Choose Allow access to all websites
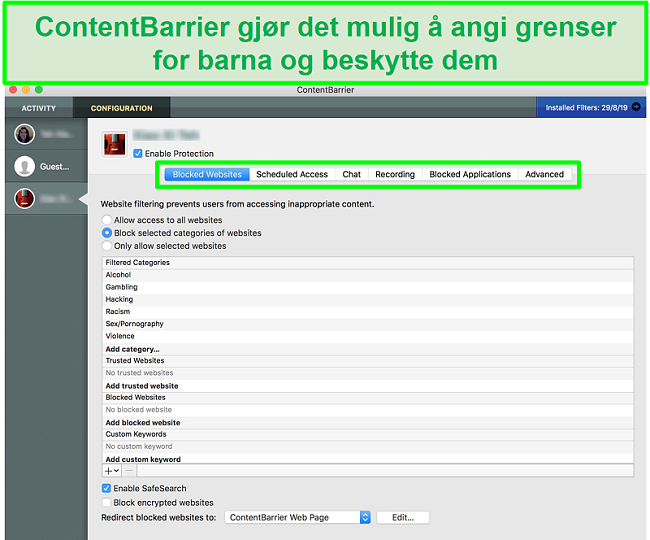650x540 pixels. tap(107, 220)
